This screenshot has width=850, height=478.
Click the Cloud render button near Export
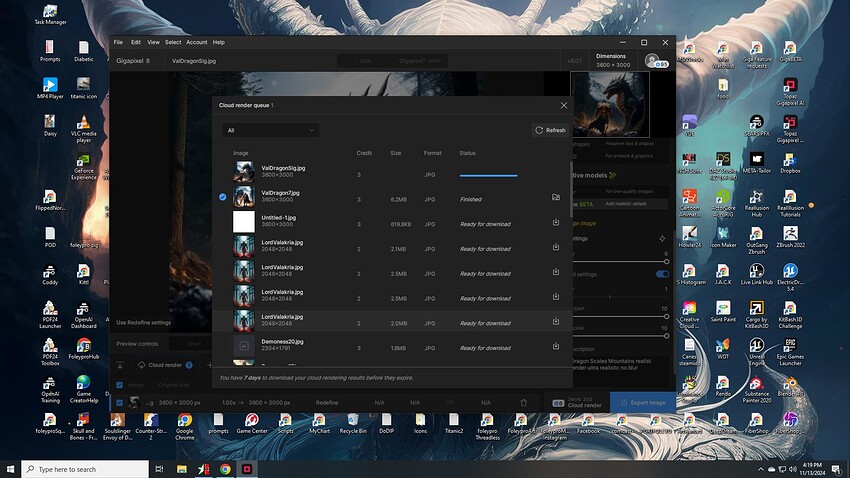coord(577,403)
